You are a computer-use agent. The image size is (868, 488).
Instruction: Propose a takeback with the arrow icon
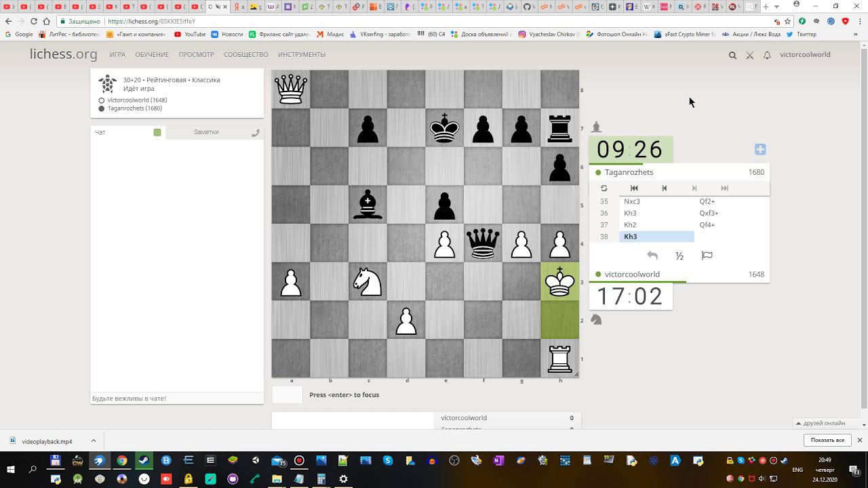click(652, 256)
